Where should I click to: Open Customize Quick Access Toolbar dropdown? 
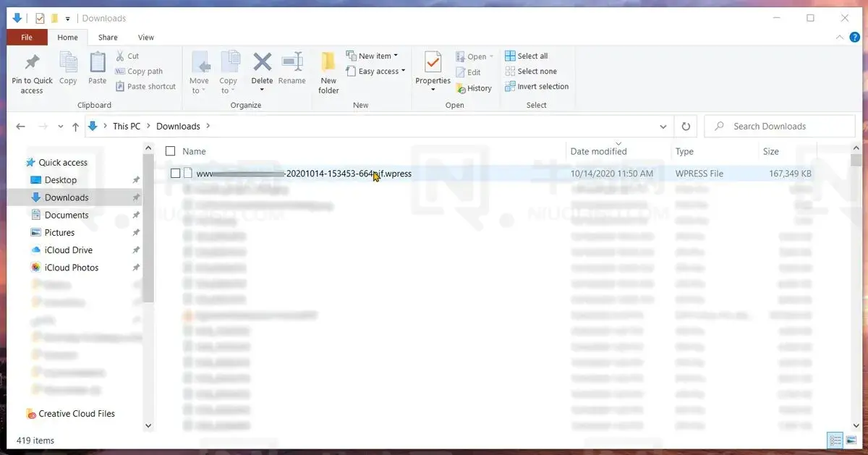pos(68,18)
